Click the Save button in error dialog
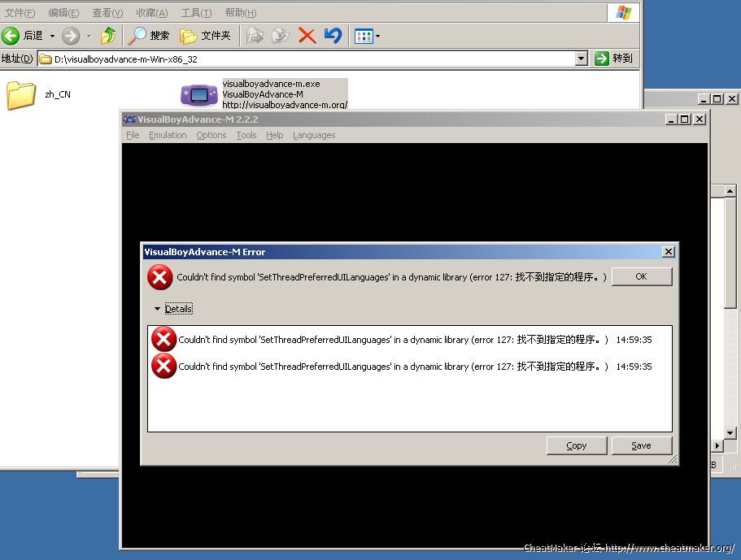 (641, 445)
